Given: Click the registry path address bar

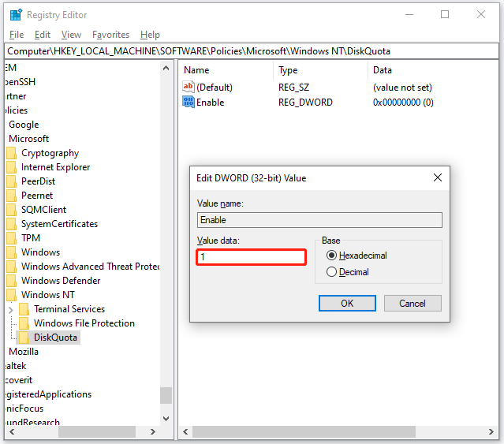Looking at the screenshot, I should pos(252,51).
